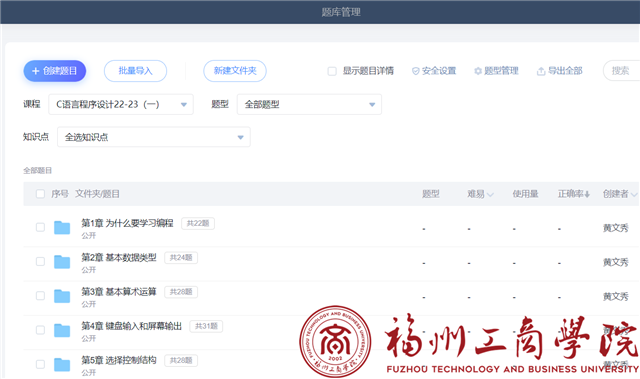Check the box for 第3章 row

pos(40,296)
